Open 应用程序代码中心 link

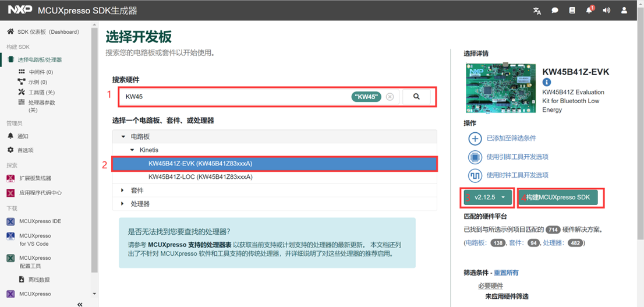point(40,193)
